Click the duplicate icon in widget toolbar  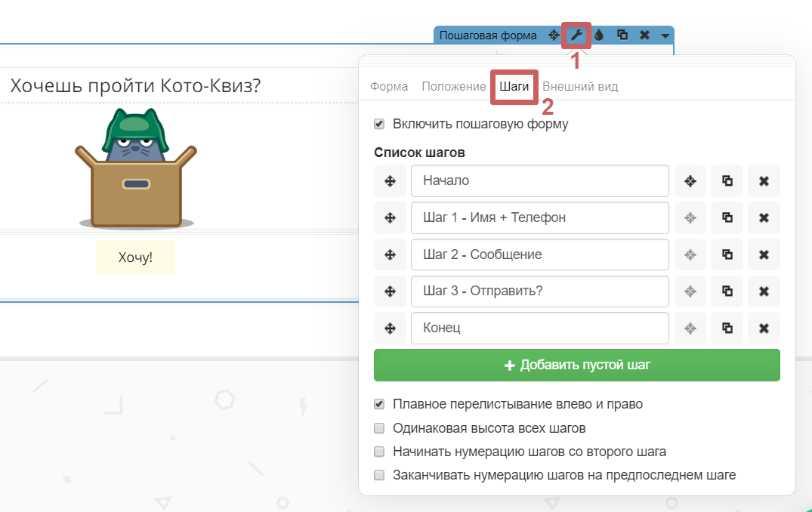pos(622,35)
